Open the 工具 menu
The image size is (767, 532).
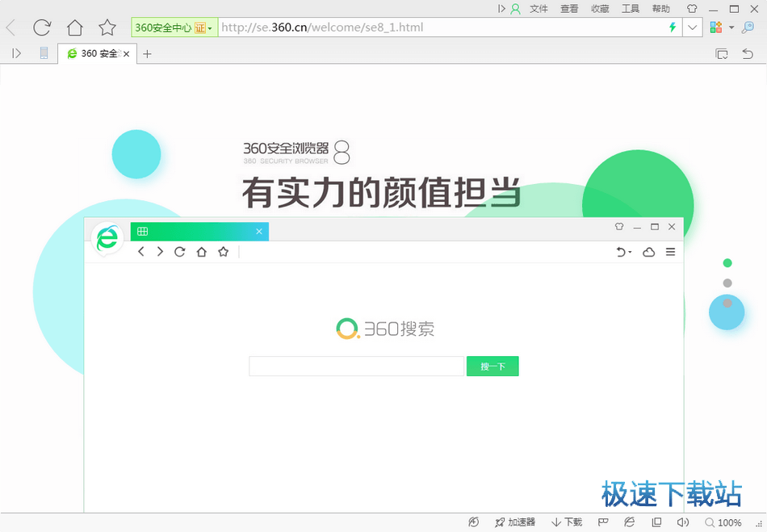[631, 9]
